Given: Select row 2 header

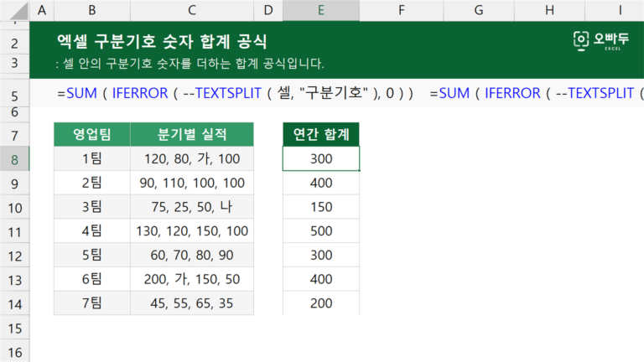Looking at the screenshot, I should pos(15,43).
